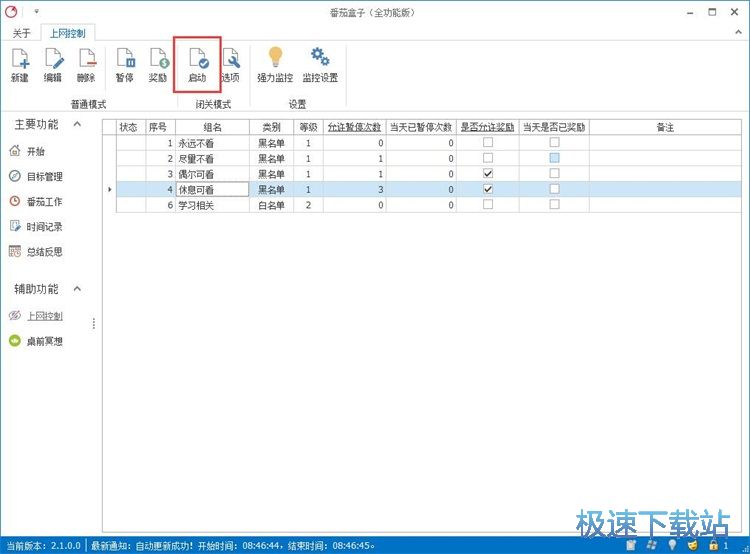Click the 休息可看 editable name field

coord(212,190)
